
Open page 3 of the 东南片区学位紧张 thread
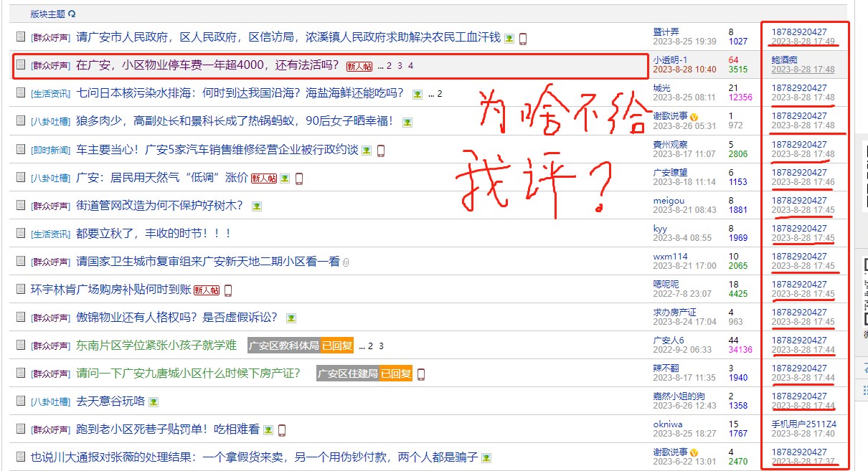tap(382, 346)
